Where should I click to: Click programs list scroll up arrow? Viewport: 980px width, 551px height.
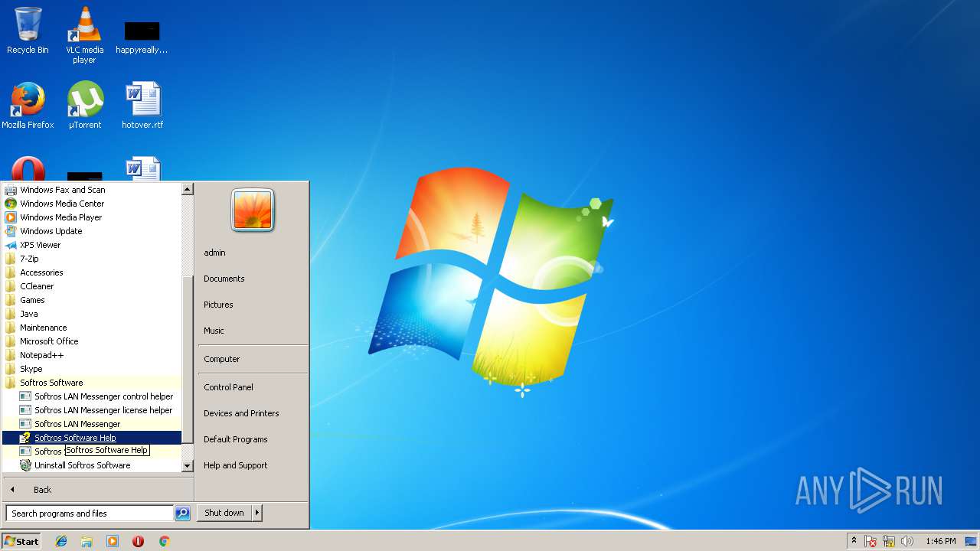pos(188,189)
